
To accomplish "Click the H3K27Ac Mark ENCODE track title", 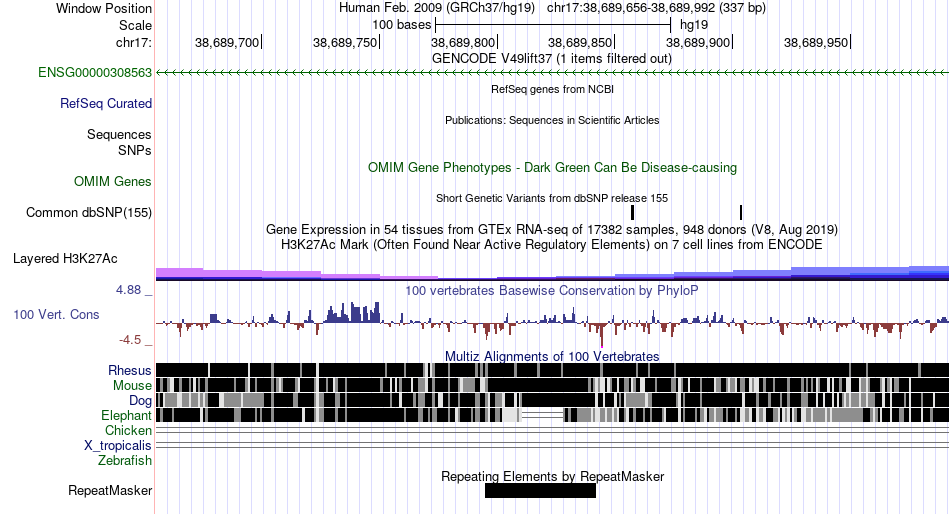I will click(552, 245).
